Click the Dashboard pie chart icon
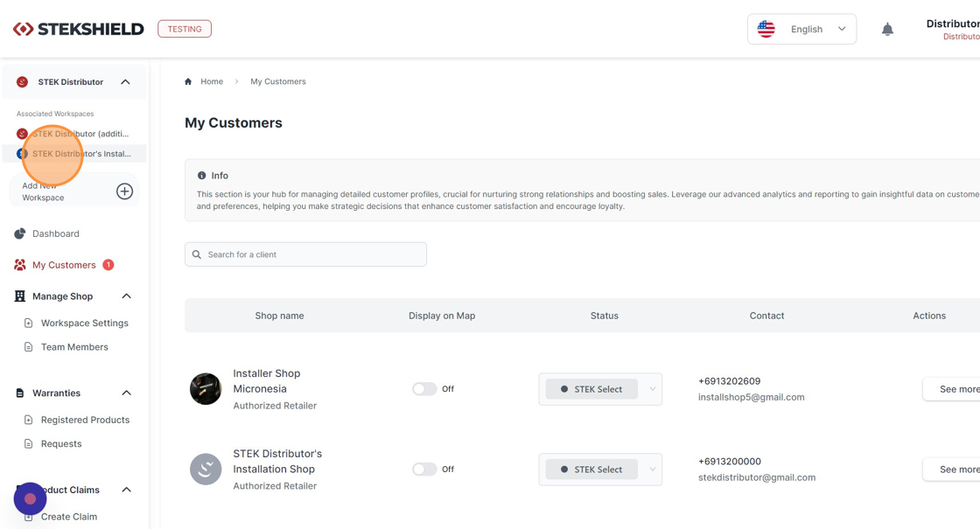The width and height of the screenshot is (980, 529). coord(20,233)
